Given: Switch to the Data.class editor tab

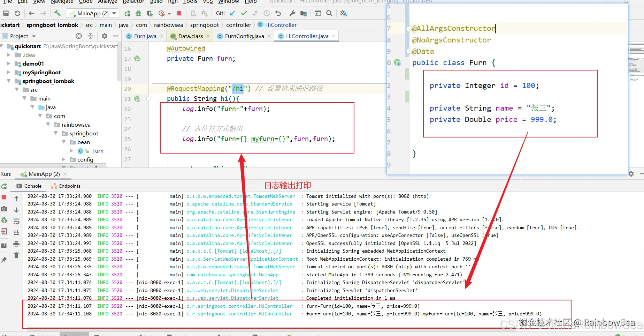Looking at the screenshot, I should (x=190, y=36).
